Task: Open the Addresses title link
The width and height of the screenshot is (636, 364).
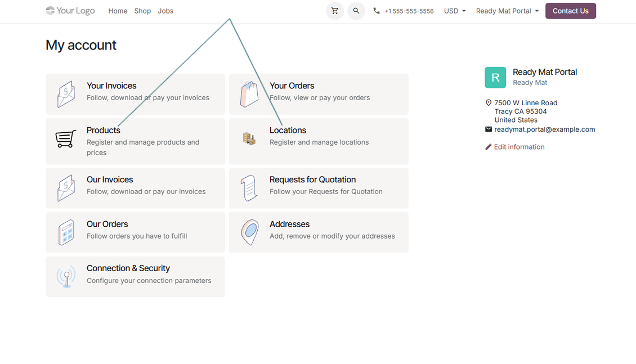Action: (x=290, y=224)
